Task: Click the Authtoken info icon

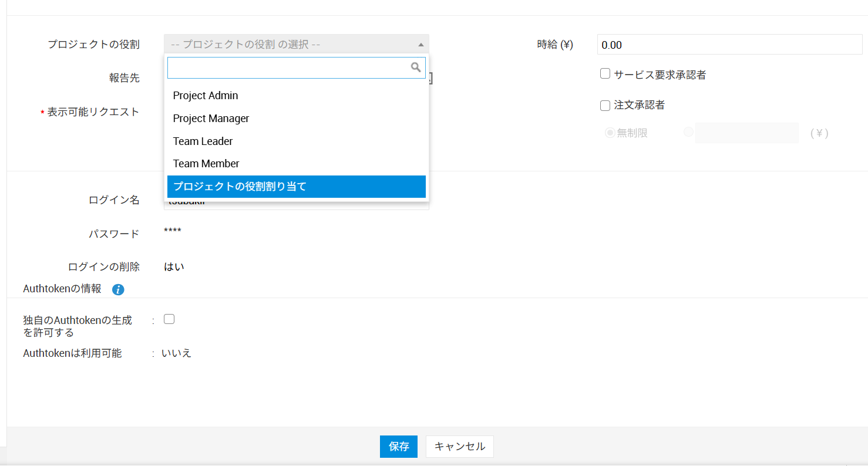Action: point(118,289)
